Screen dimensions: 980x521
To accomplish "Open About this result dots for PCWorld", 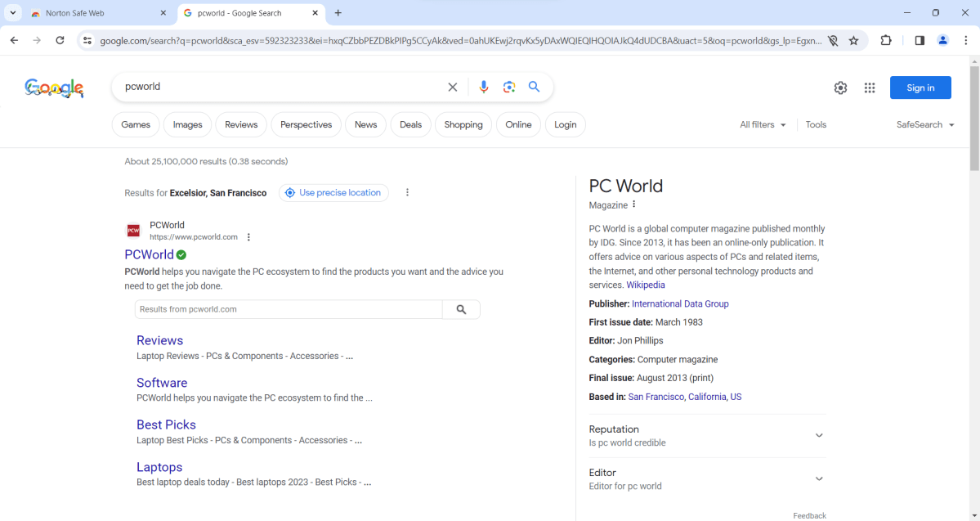I will pyautogui.click(x=248, y=237).
